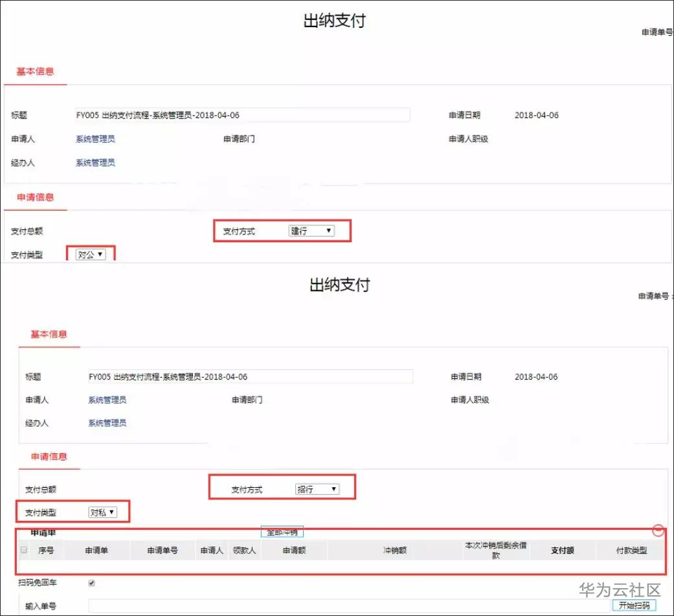The width and height of the screenshot is (674, 616).
Task: Click the 申请单号 column header
Action: tap(162, 550)
